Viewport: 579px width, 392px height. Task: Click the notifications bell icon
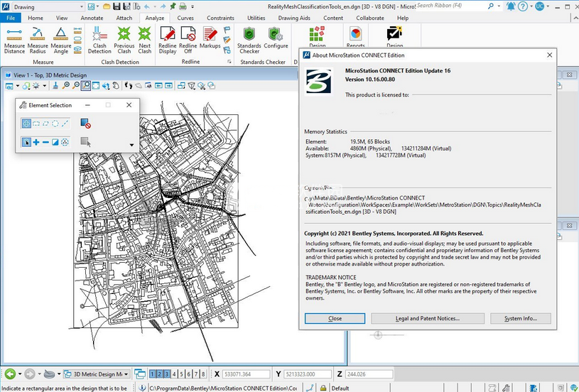pos(511,6)
